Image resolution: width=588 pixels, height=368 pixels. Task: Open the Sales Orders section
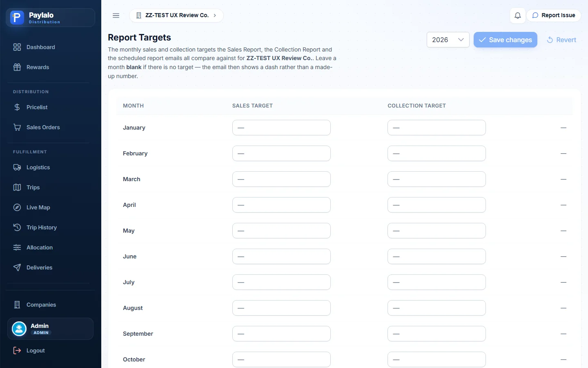coord(51,127)
